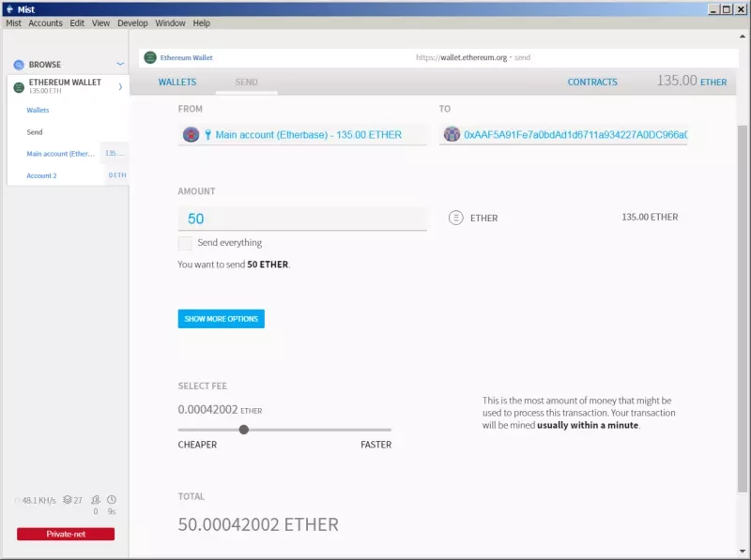Viewport: 751px width, 560px height.
Task: Open the FROM account dropdown
Action: point(302,134)
